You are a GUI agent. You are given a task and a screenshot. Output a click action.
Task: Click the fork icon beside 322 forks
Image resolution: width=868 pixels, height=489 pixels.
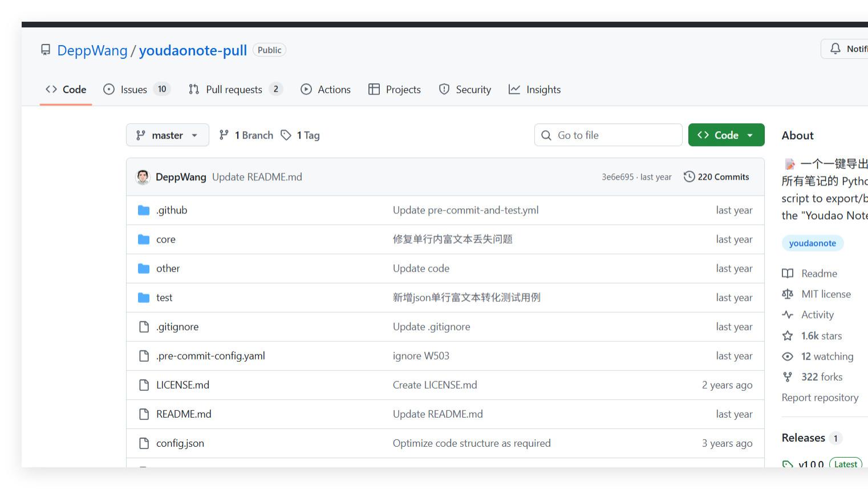(x=788, y=377)
